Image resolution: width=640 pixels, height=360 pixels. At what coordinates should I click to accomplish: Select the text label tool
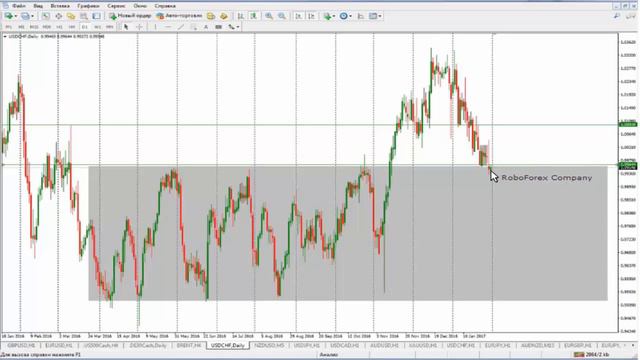coord(218,27)
